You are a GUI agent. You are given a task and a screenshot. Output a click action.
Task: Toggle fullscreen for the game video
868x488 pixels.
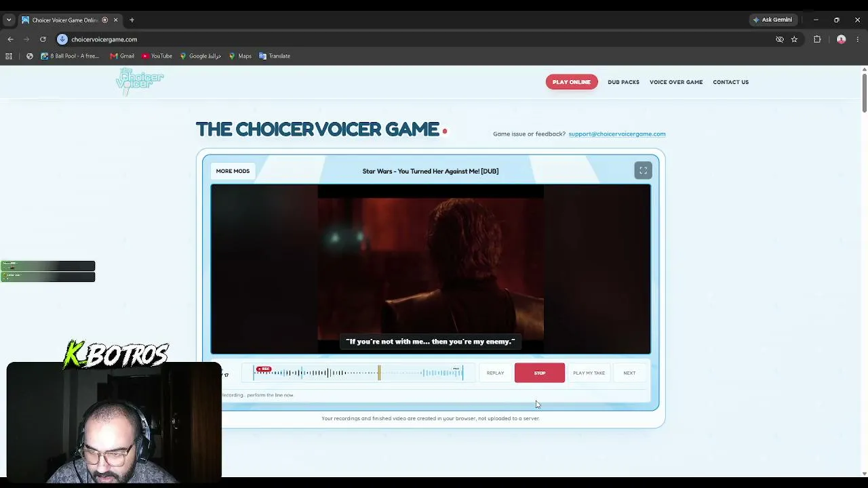pos(643,171)
